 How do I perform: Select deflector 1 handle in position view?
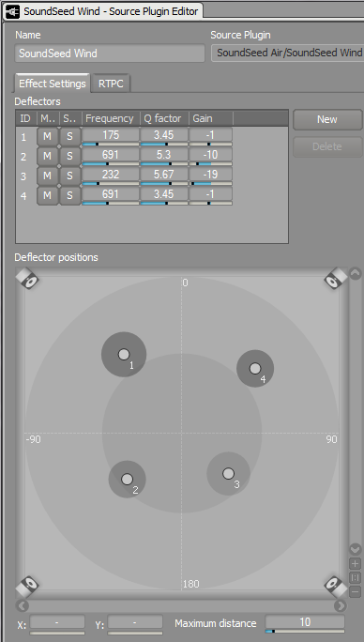(x=124, y=355)
